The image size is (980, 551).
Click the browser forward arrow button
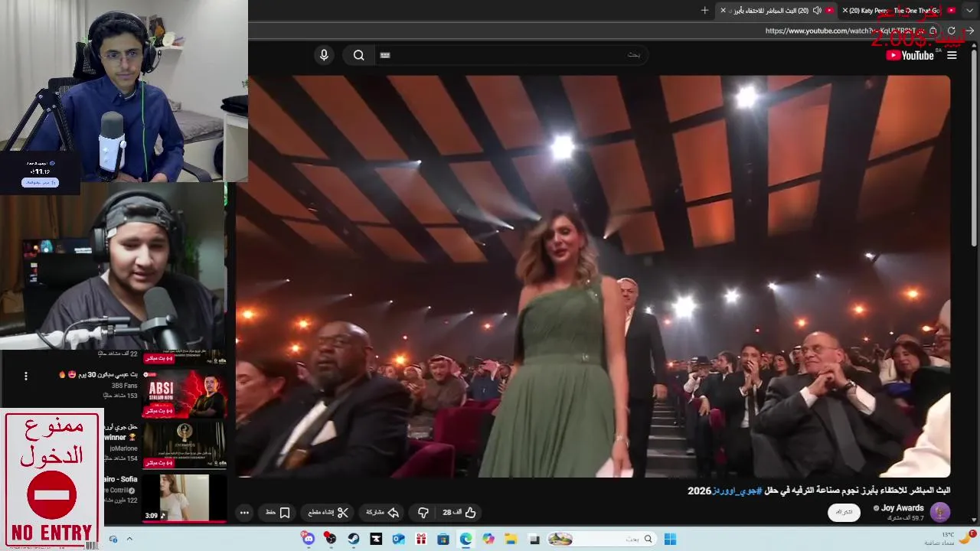(x=969, y=31)
